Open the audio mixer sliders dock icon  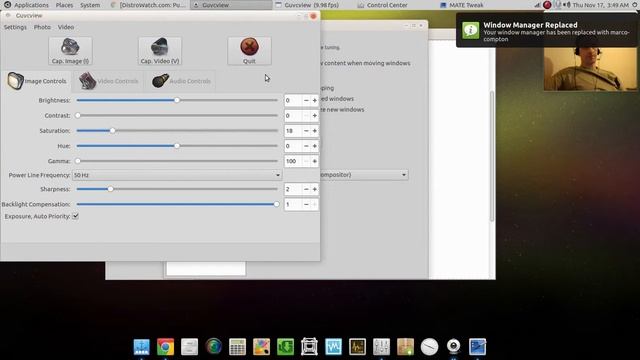tap(381, 347)
